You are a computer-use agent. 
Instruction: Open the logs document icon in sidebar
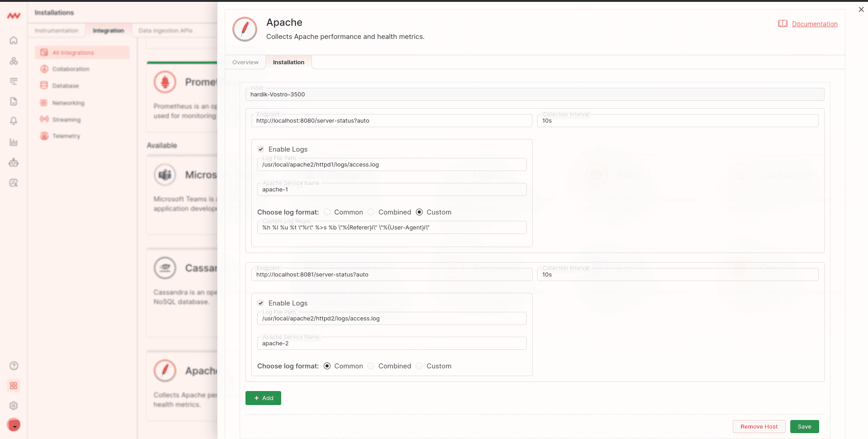pos(14,101)
